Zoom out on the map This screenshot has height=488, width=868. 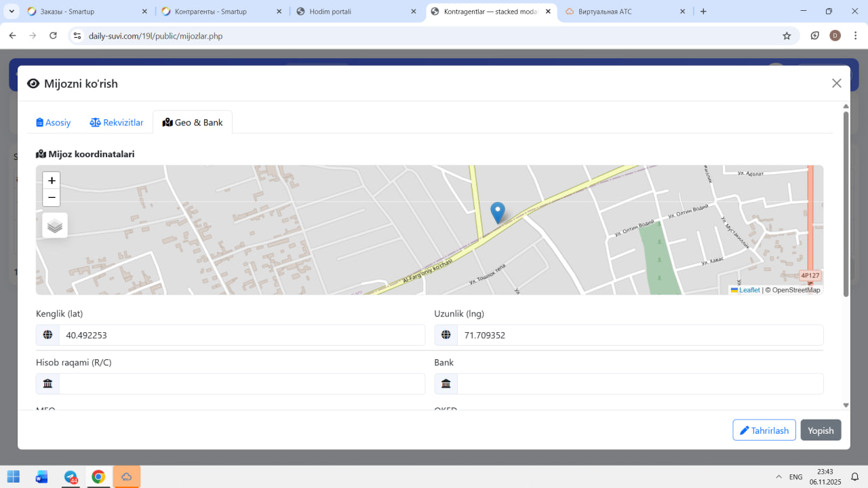52,198
